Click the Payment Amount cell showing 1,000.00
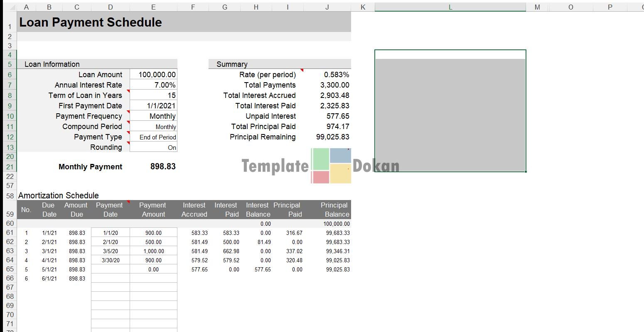This screenshot has height=332, width=644. [153, 251]
